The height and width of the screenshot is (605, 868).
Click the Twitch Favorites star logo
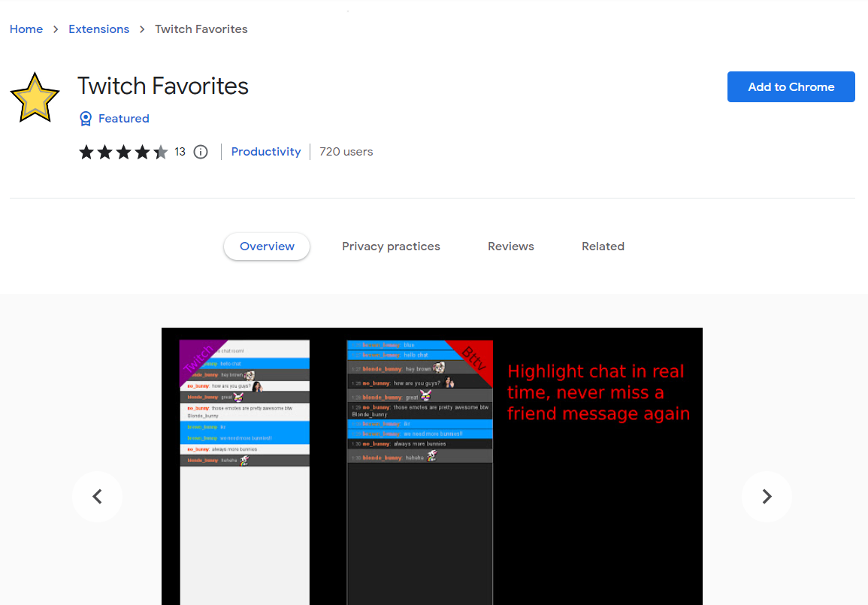[35, 96]
